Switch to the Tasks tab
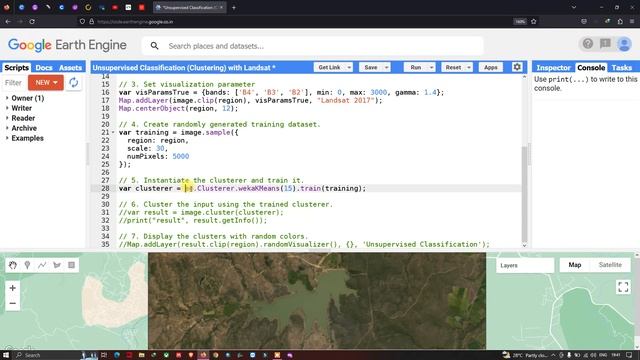The image size is (640, 360). tap(622, 68)
